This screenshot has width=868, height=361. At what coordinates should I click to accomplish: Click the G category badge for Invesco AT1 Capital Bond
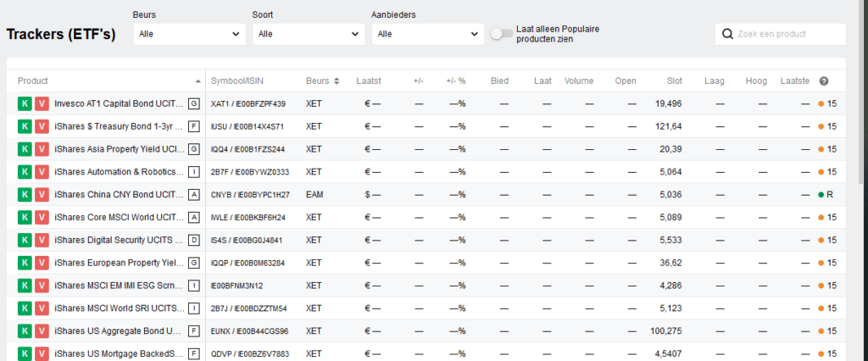[194, 103]
